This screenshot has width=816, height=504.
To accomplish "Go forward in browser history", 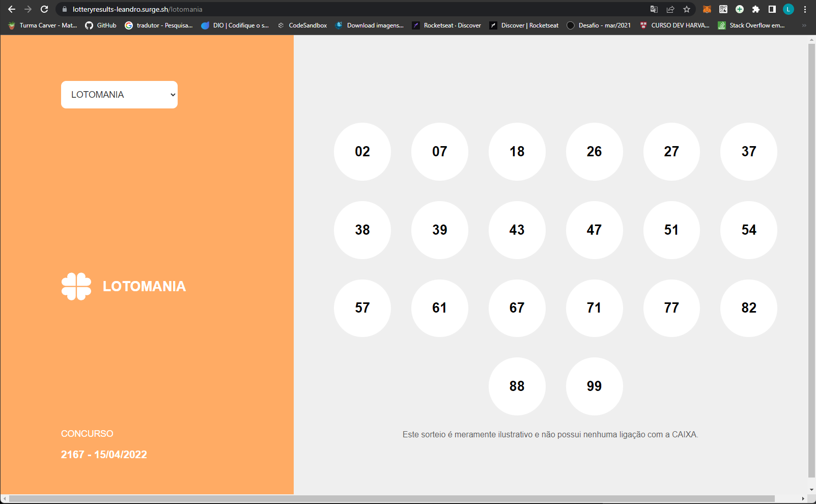I will point(28,9).
